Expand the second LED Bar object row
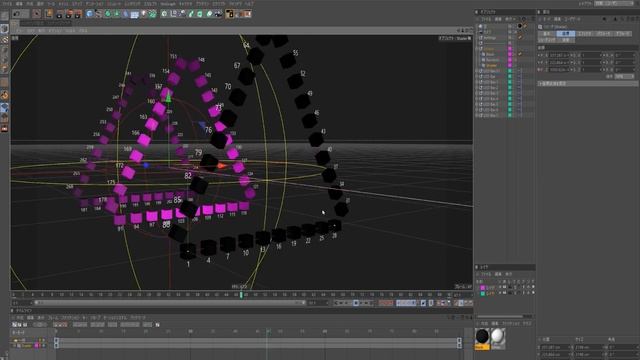640x360 pixels. (x=477, y=76)
